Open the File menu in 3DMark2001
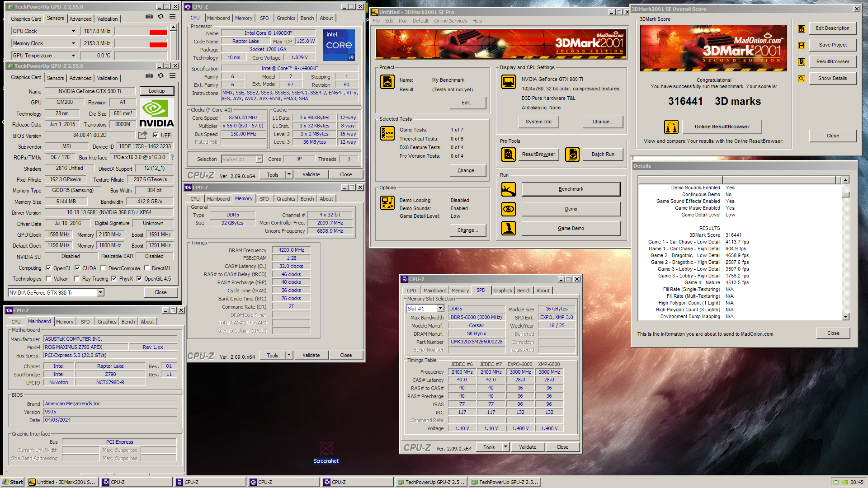This screenshot has height=488, width=868. [376, 21]
